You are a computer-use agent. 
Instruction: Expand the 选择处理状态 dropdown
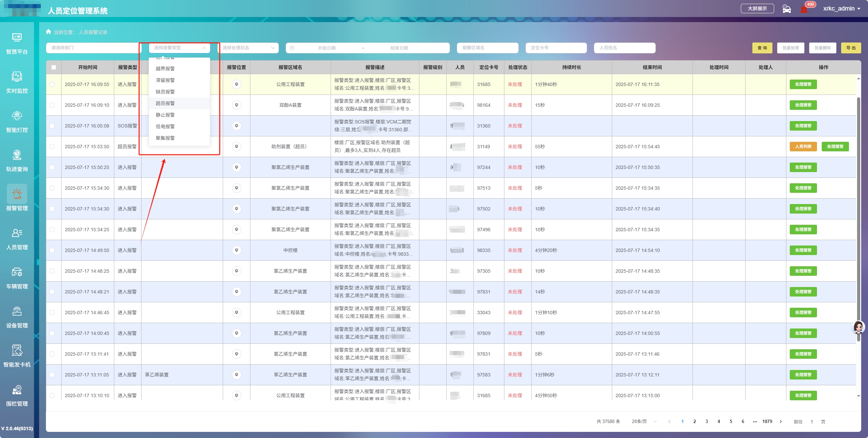248,48
